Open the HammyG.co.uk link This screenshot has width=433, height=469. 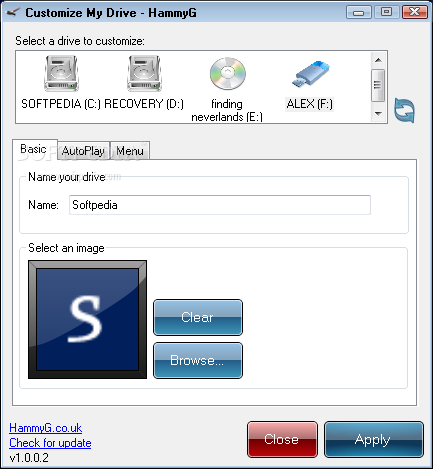click(x=46, y=428)
